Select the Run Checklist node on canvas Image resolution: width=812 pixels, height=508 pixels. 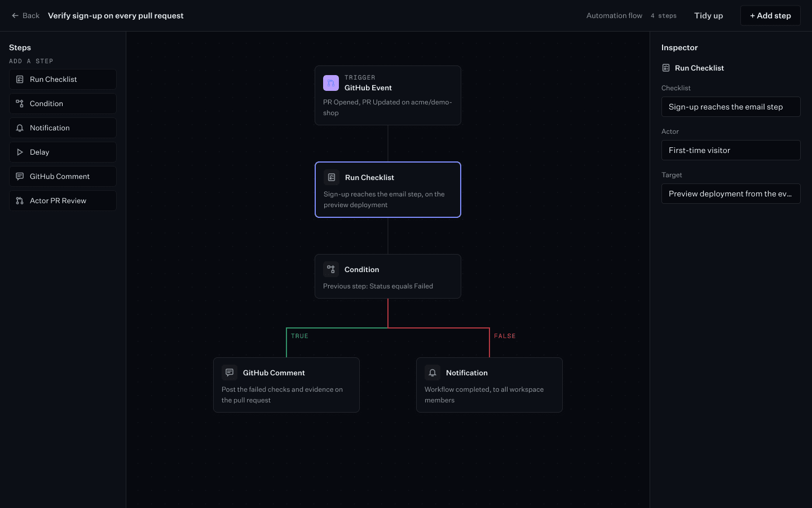pos(388,190)
